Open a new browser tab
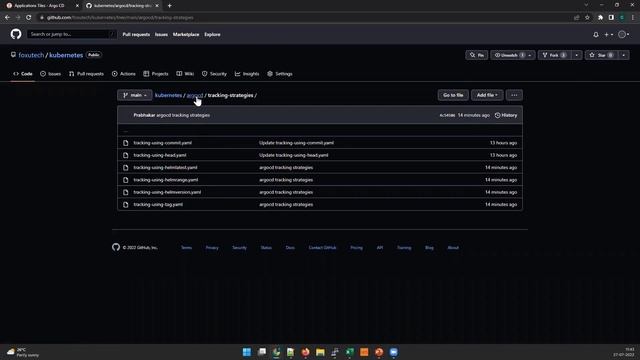 point(169,6)
